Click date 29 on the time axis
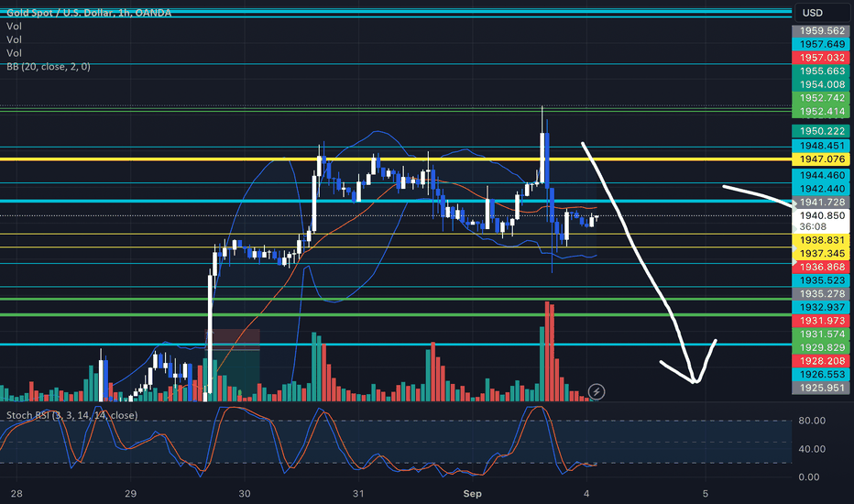The width and height of the screenshot is (854, 504). [x=131, y=494]
